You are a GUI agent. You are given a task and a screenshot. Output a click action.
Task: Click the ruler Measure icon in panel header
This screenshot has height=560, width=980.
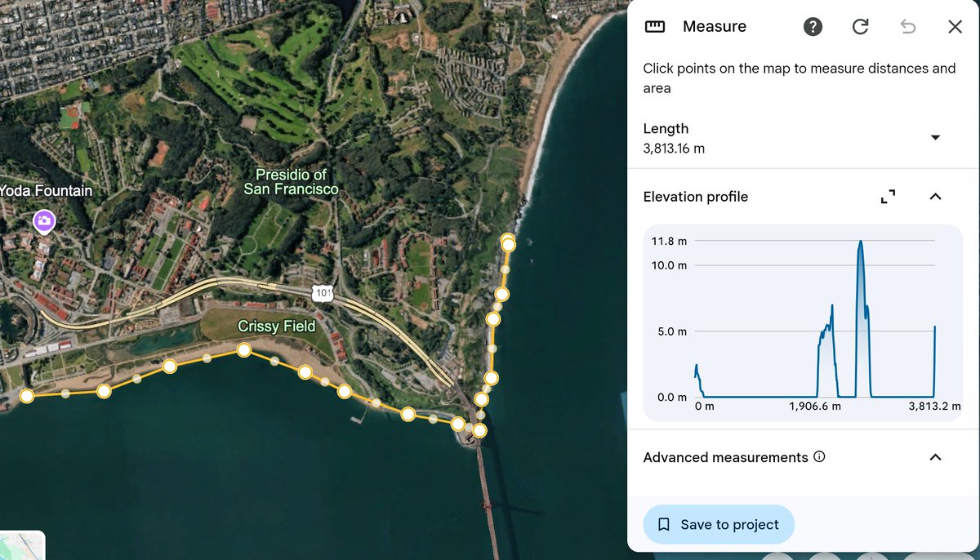655,27
